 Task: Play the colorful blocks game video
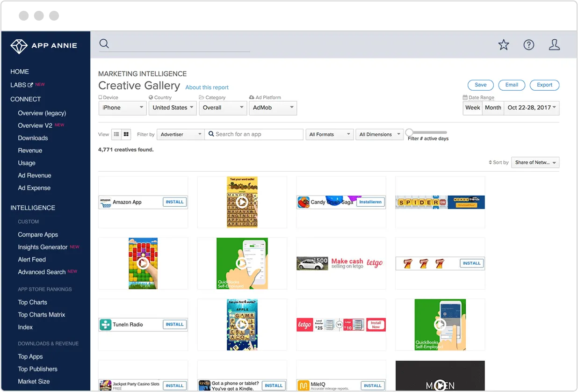143,263
